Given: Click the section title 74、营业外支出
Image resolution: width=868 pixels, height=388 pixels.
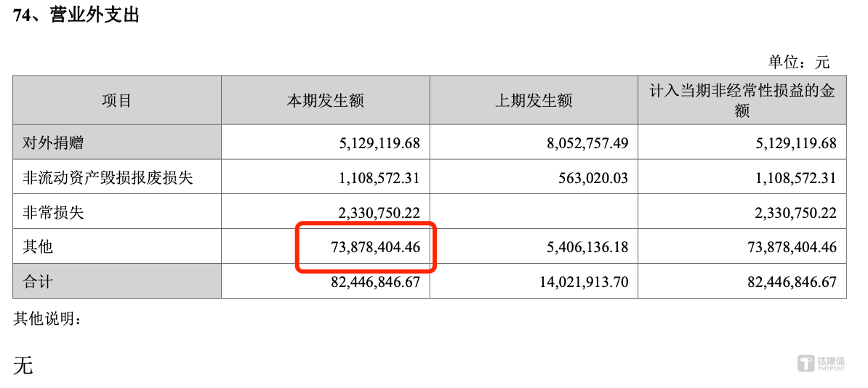Looking at the screenshot, I should (x=76, y=15).
